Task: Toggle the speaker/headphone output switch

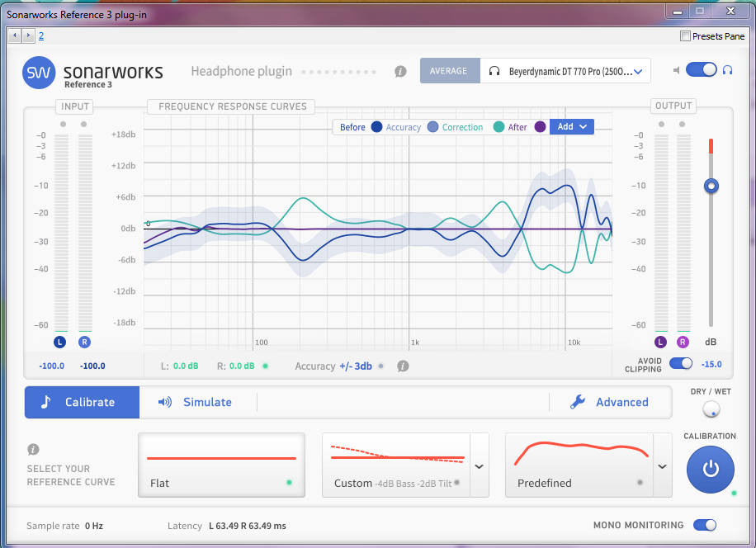Action: pos(701,70)
